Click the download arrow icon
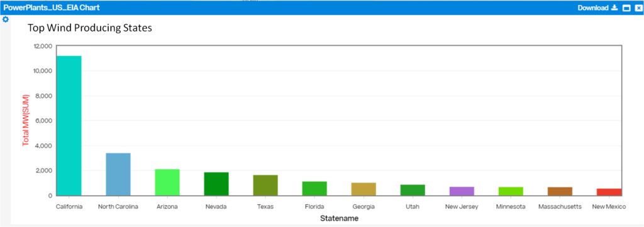The width and height of the screenshot is (644, 227). tap(614, 8)
